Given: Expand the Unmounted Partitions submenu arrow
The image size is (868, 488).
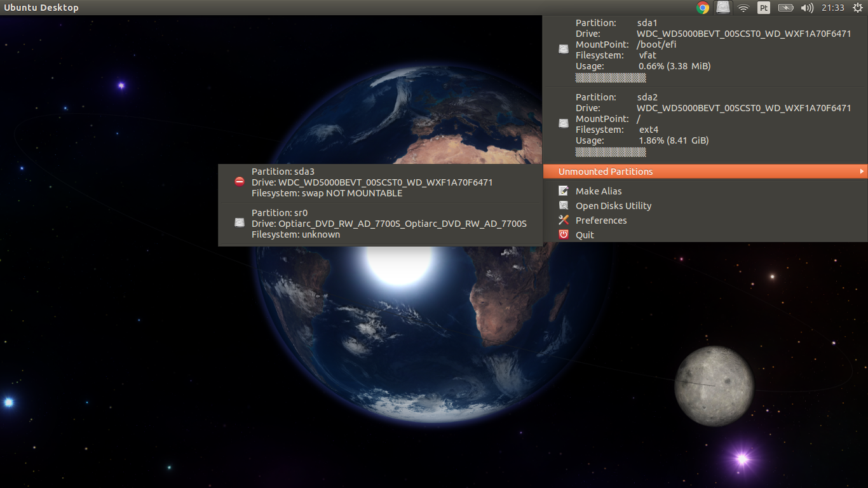Looking at the screenshot, I should (862, 172).
